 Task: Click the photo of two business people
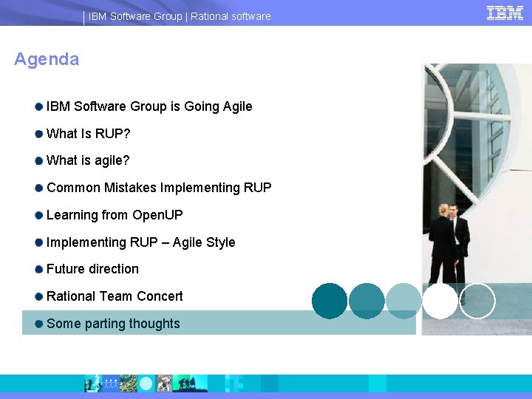pyautogui.click(x=477, y=199)
